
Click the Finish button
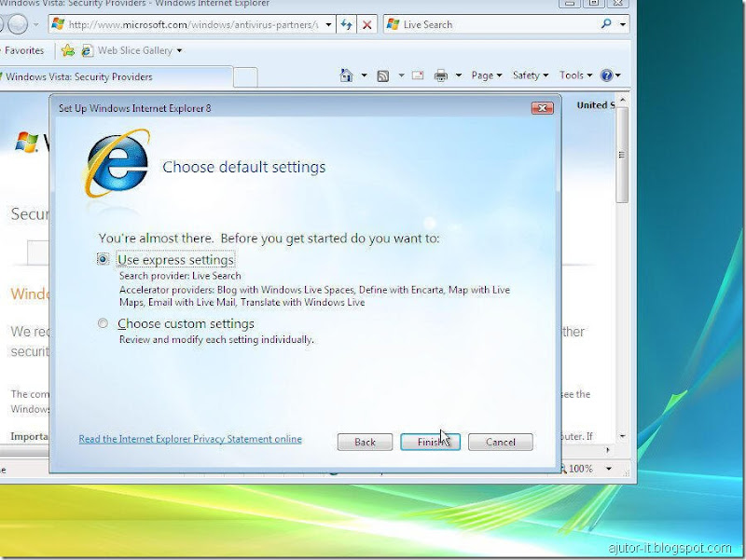click(x=430, y=442)
